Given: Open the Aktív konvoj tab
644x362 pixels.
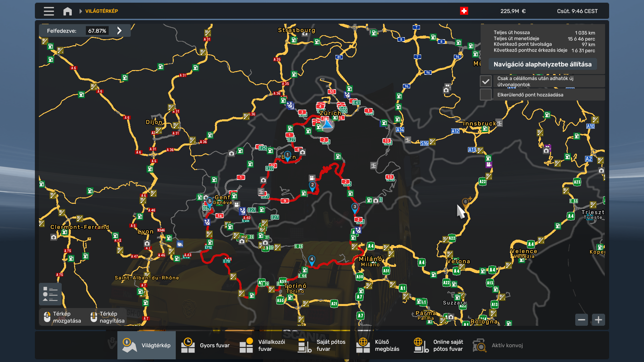Looking at the screenshot, I should [x=497, y=345].
